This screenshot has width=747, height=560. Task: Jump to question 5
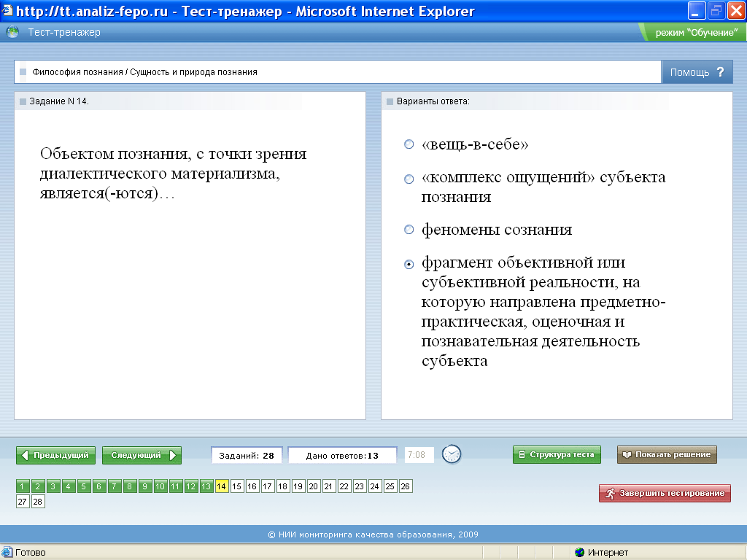click(x=83, y=486)
